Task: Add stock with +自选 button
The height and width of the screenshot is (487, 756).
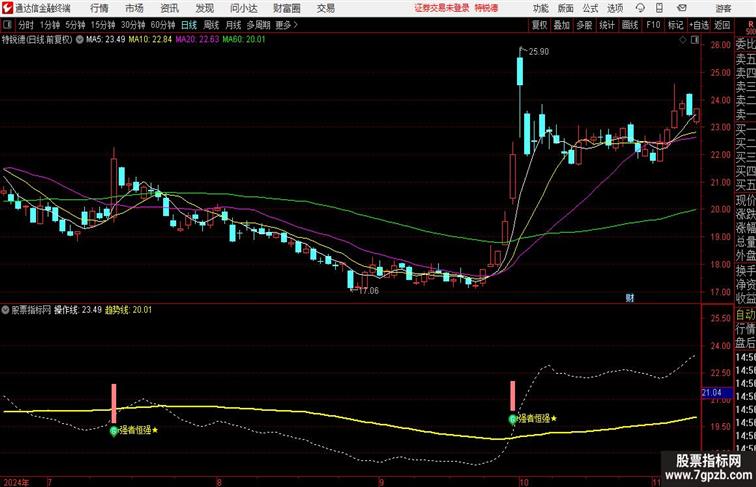Action: [x=699, y=25]
